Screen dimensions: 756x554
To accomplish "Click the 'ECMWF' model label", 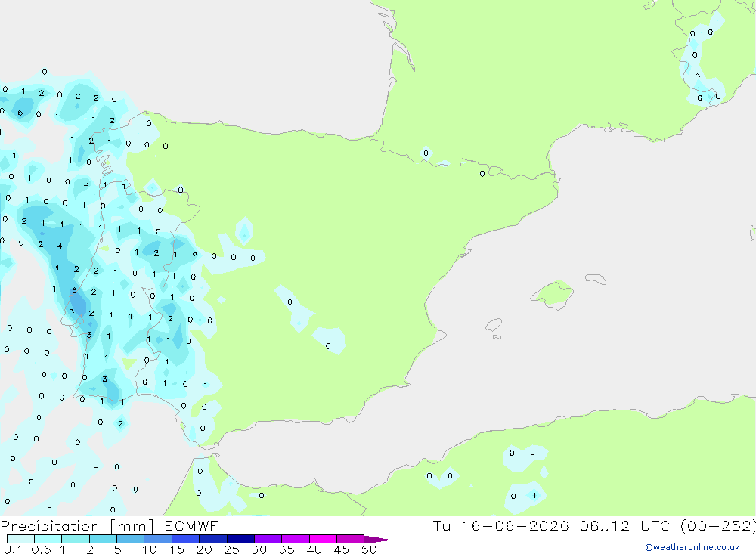I will [191, 526].
